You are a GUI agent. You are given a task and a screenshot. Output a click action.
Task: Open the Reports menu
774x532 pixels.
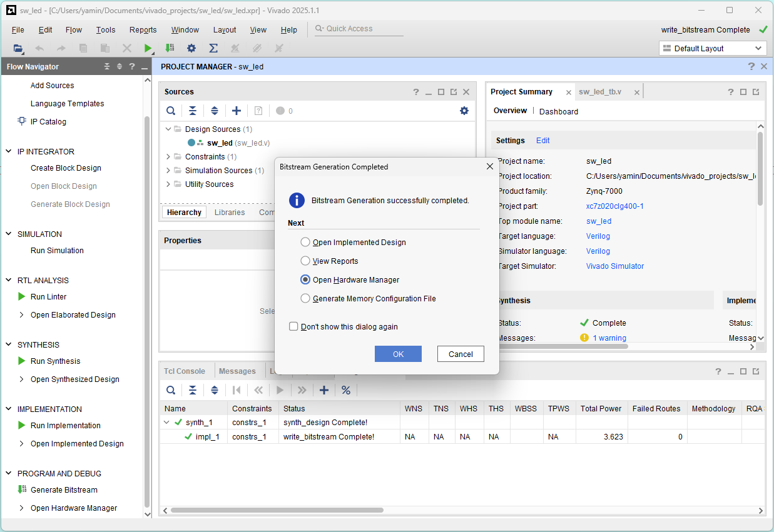(x=143, y=29)
